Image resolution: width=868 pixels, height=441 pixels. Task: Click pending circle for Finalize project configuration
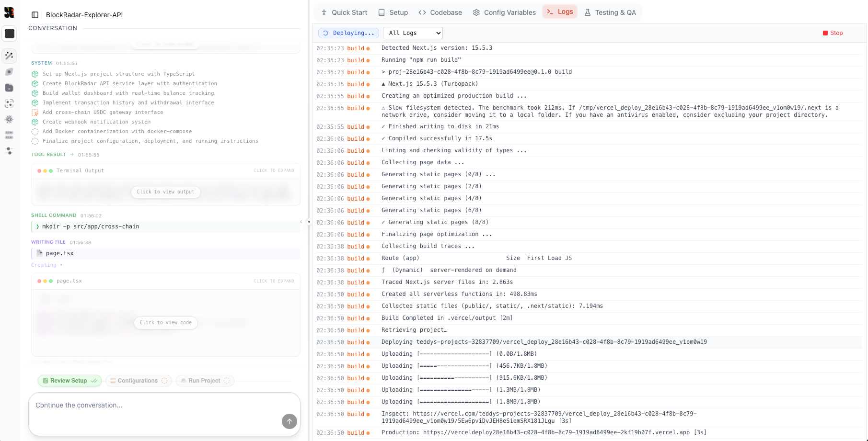point(35,141)
